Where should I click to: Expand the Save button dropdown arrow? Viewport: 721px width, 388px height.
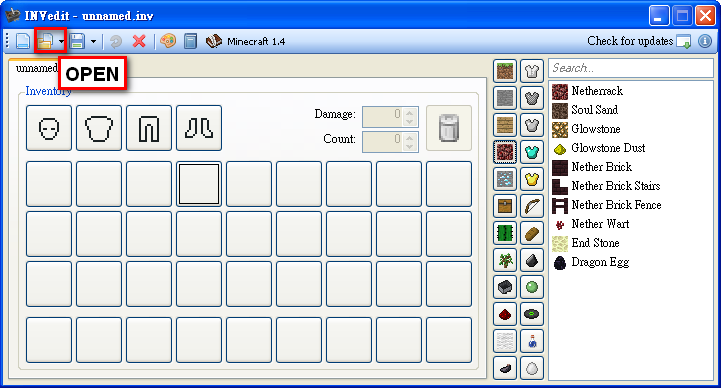[93, 41]
